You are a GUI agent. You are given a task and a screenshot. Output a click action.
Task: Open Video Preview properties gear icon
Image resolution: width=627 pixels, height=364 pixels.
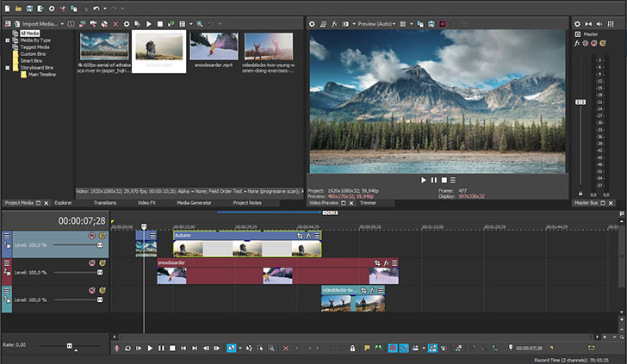coord(313,24)
